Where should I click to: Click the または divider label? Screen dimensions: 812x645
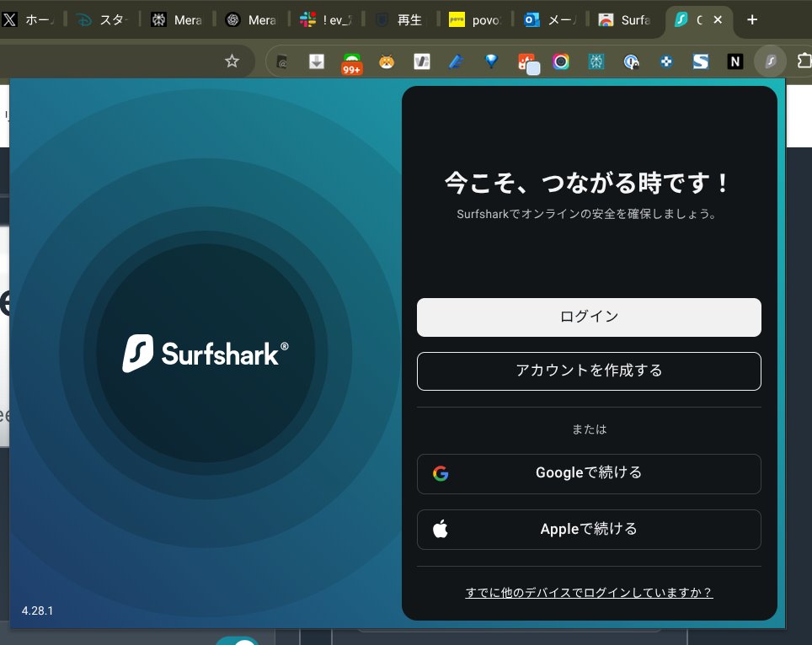[x=589, y=429]
